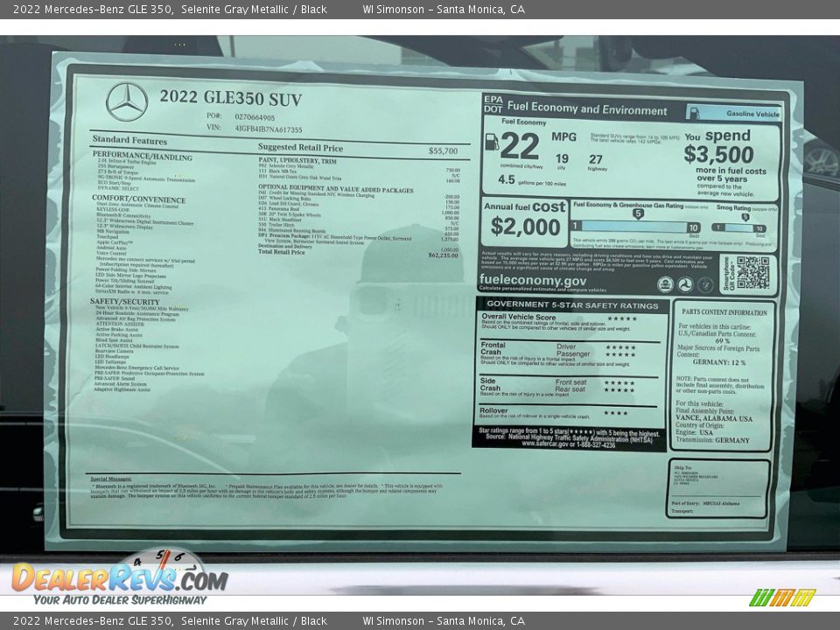Screen dimensions: 840x630
Task: Select the 'GERMANY: 12 %' text
Action: coord(719,362)
